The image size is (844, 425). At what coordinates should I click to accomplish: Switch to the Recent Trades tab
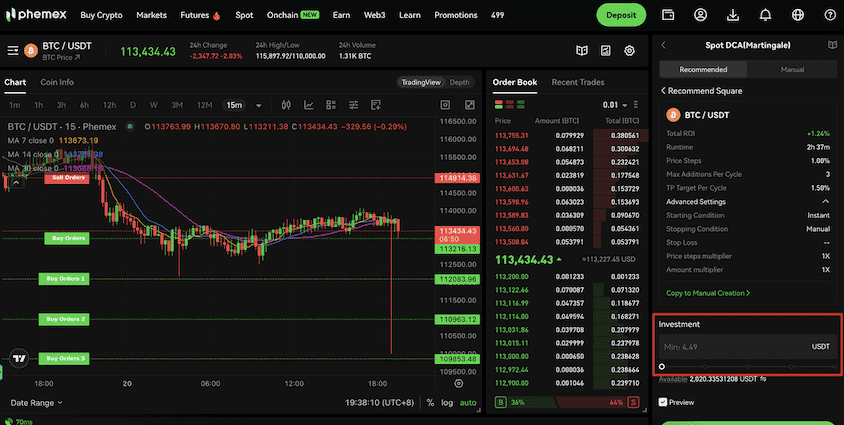(x=578, y=82)
